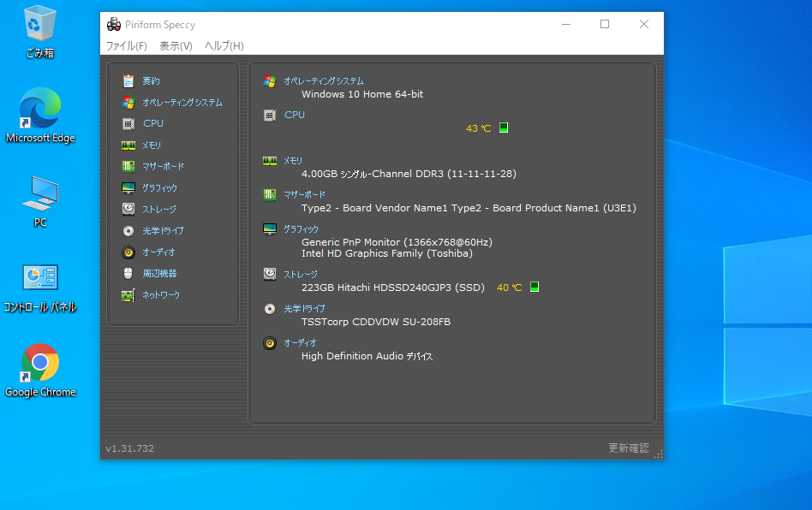
Task: Click the 43 ℃ CPU temperature value
Action: [478, 128]
